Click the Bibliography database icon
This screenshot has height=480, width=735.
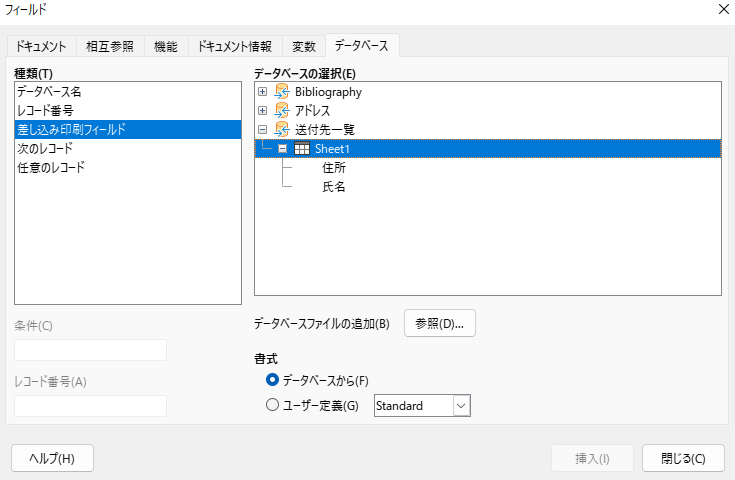pyautogui.click(x=281, y=92)
